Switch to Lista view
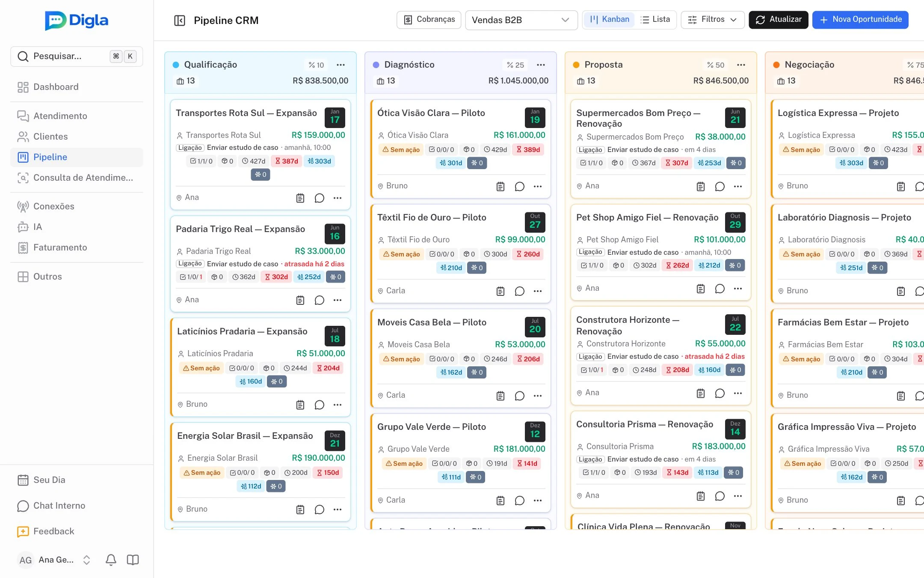Viewport: 924px width, 578px height. click(655, 19)
